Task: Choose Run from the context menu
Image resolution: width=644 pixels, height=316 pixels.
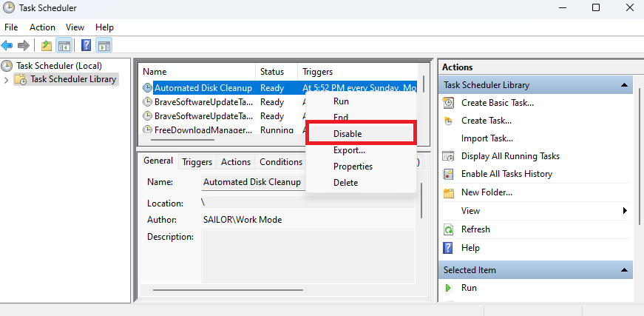Action: [361, 101]
